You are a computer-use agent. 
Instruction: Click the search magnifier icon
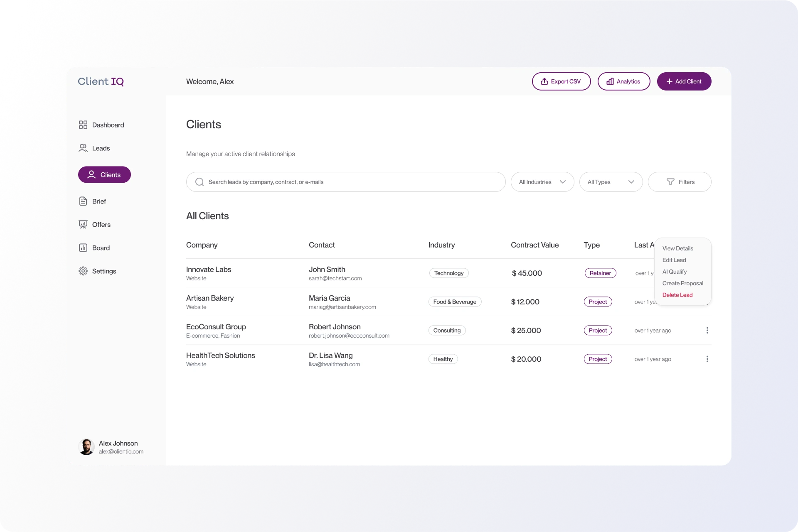(x=199, y=182)
